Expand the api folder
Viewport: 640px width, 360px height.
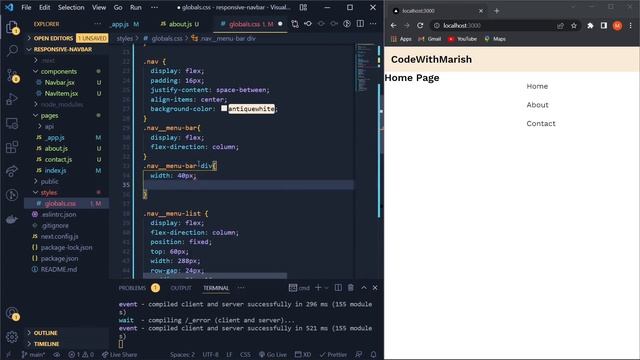49,127
